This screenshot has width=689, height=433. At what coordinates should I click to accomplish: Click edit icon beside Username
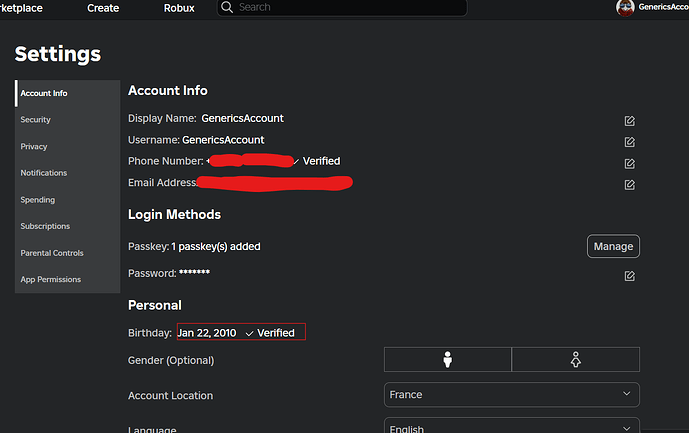point(629,141)
